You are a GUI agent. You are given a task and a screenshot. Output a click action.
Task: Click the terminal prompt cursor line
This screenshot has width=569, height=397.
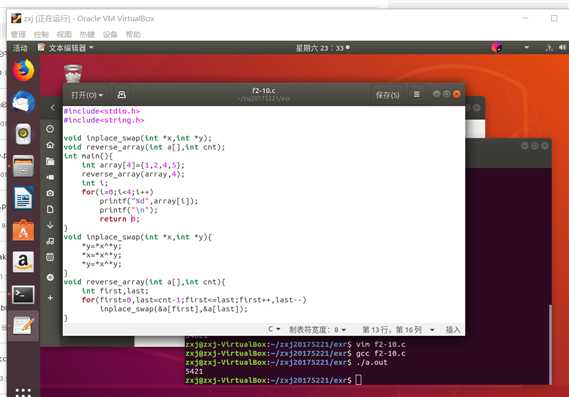click(x=274, y=380)
